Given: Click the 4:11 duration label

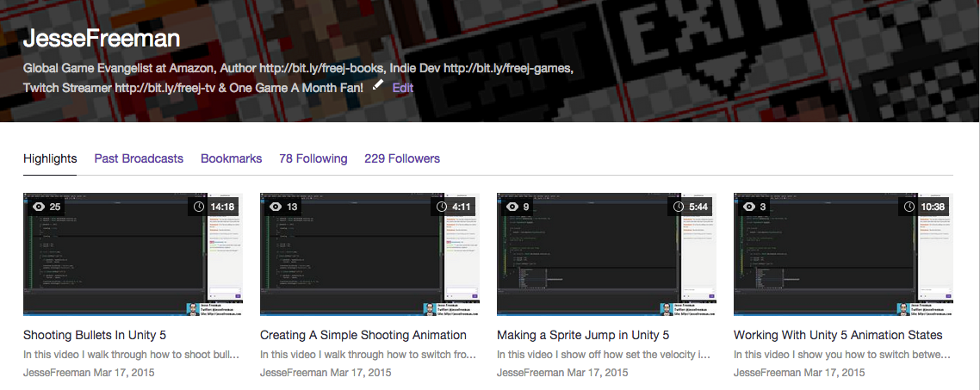Looking at the screenshot, I should (462, 207).
